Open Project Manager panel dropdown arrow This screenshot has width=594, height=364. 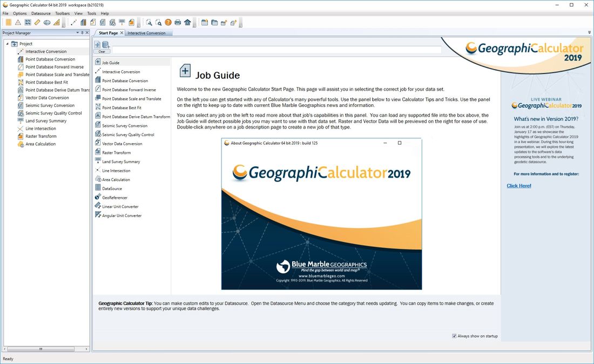pyautogui.click(x=78, y=33)
